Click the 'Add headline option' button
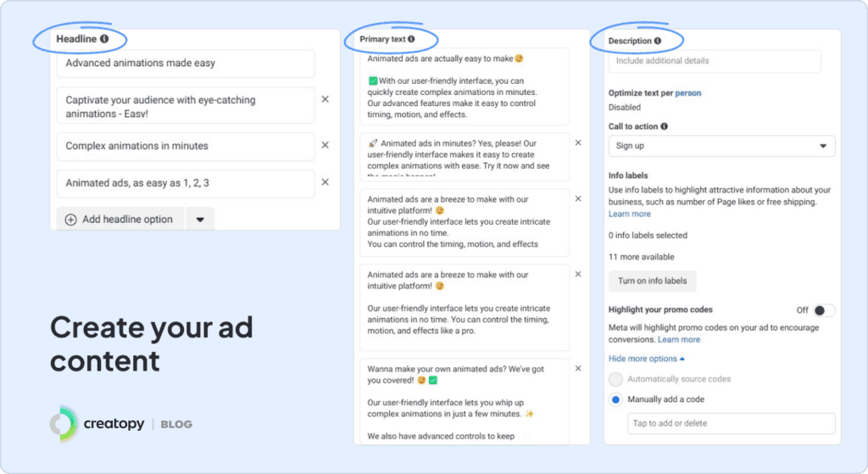868x474 pixels. pos(120,220)
